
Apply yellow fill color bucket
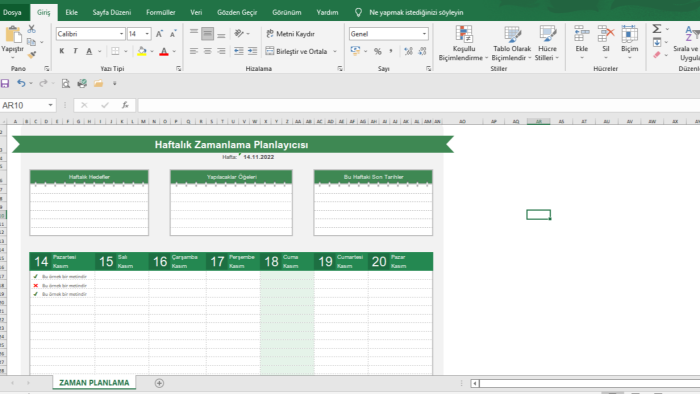pos(142,51)
